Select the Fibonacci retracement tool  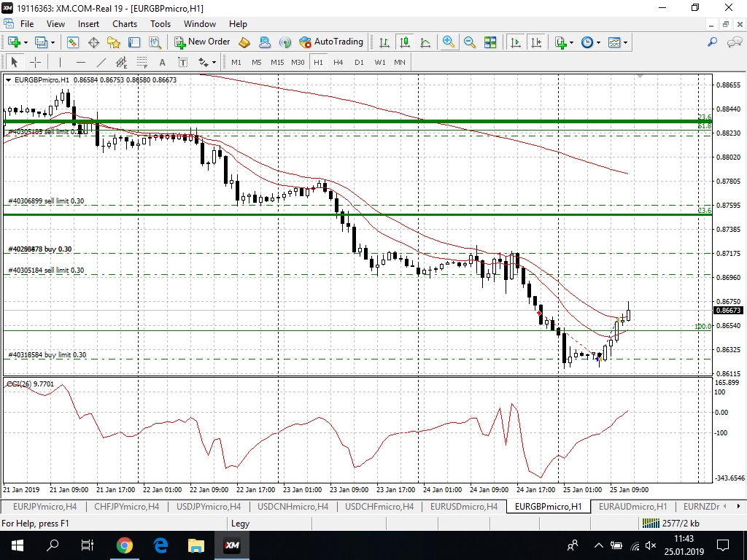pyautogui.click(x=142, y=62)
